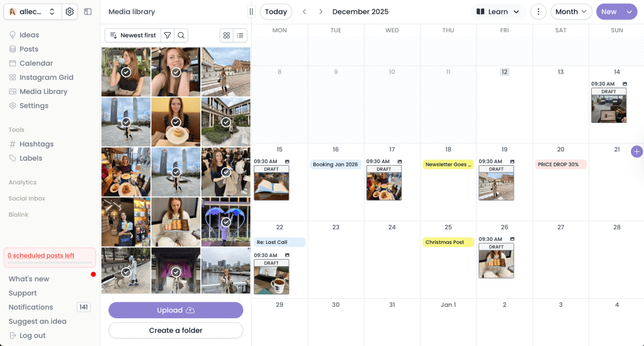This screenshot has height=346, width=644.
Task: Open Notifications with 141 badge
Action: (x=49, y=307)
